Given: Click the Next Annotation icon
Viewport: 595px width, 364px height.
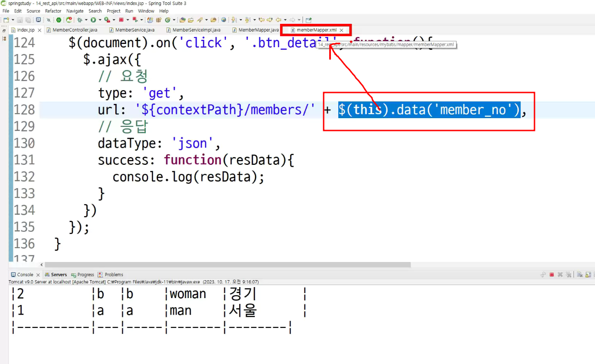Looking at the screenshot, I should (x=233, y=20).
